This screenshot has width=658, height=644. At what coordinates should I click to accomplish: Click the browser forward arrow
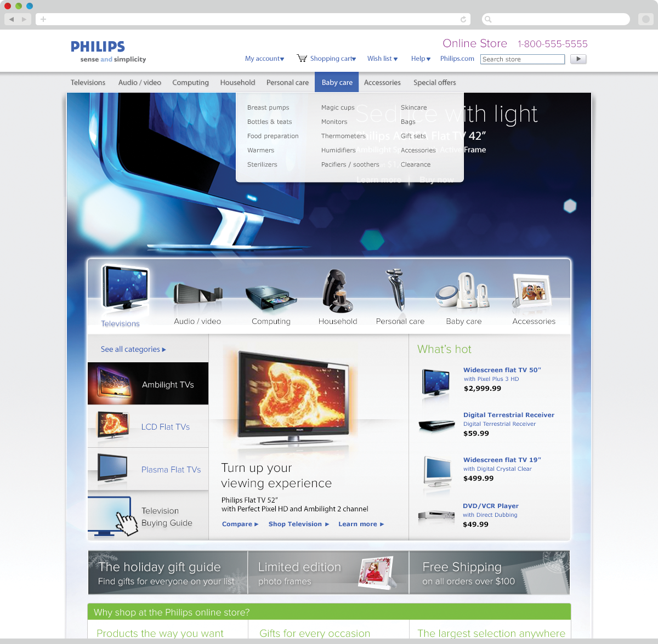point(24,19)
